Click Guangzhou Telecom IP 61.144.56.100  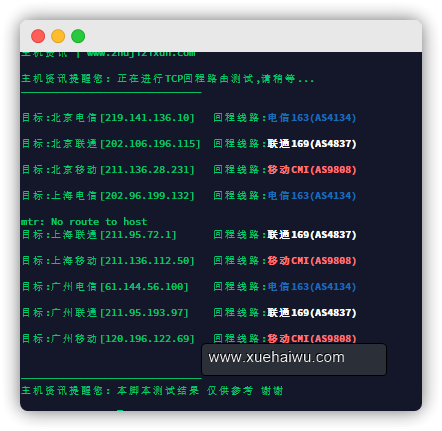click(x=144, y=287)
